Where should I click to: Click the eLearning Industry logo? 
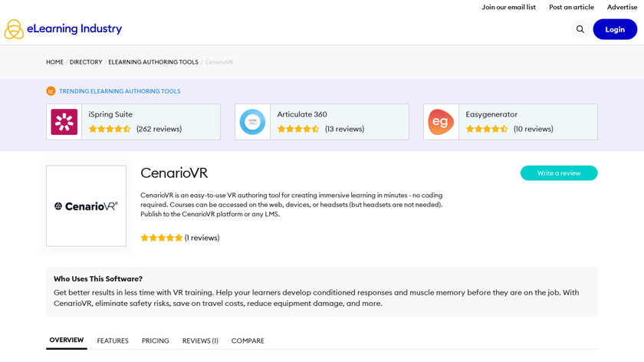(x=63, y=29)
